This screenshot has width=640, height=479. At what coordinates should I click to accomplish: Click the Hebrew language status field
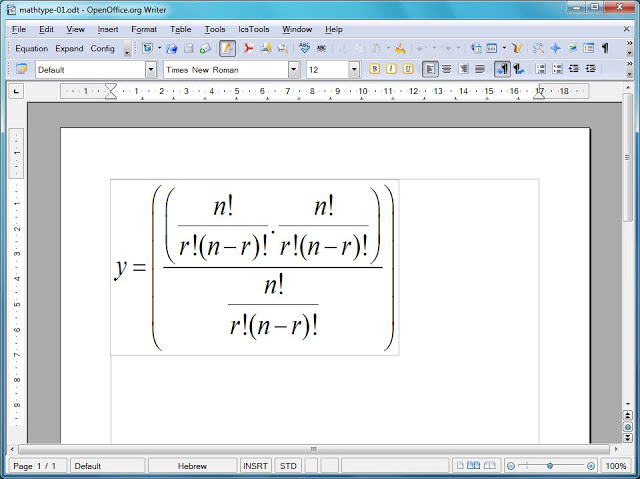tap(192, 466)
